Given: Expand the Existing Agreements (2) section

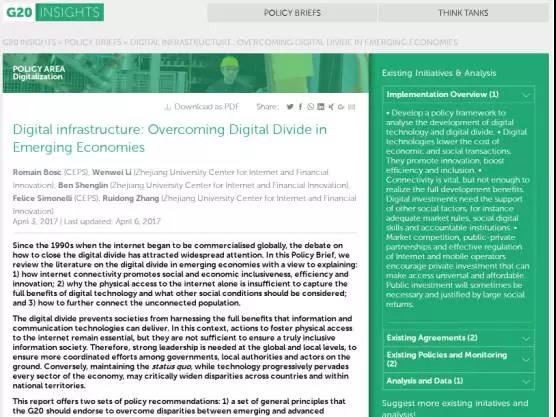Looking at the screenshot, I should pyautogui.click(x=458, y=338).
